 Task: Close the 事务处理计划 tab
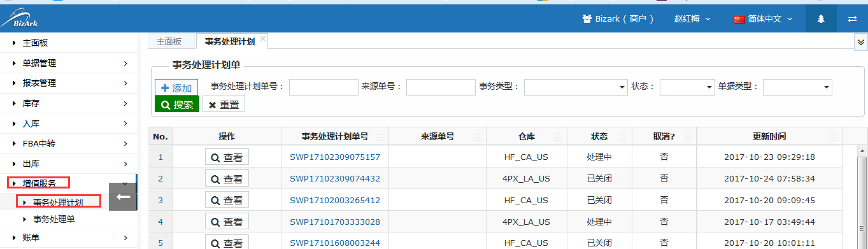(262, 38)
